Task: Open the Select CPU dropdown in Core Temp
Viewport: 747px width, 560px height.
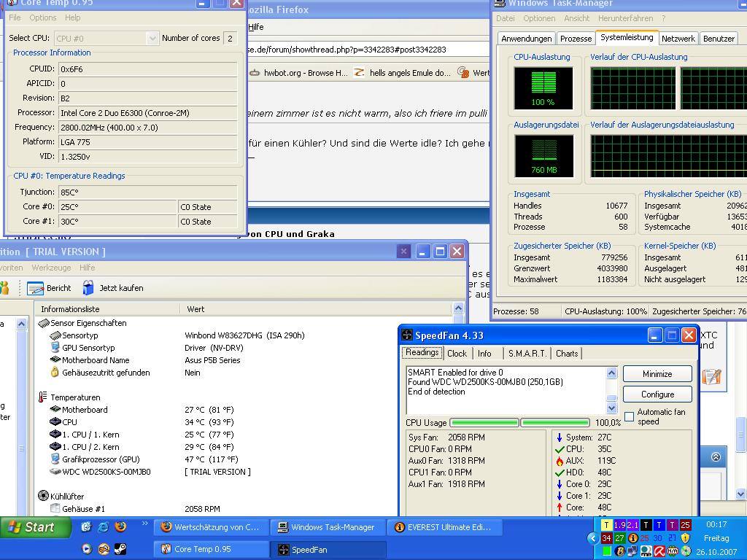Action: click(x=152, y=39)
